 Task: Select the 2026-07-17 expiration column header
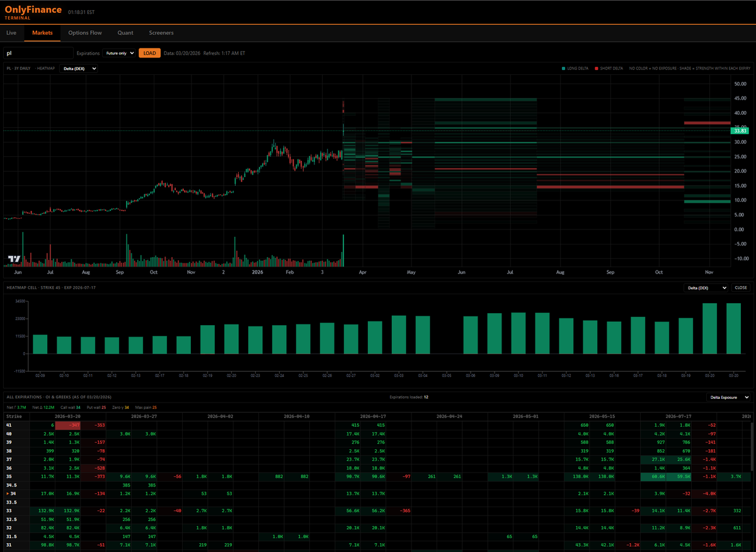point(679,417)
